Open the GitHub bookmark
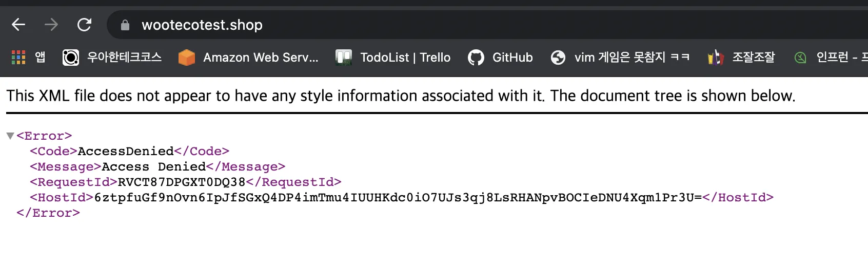 click(512, 58)
